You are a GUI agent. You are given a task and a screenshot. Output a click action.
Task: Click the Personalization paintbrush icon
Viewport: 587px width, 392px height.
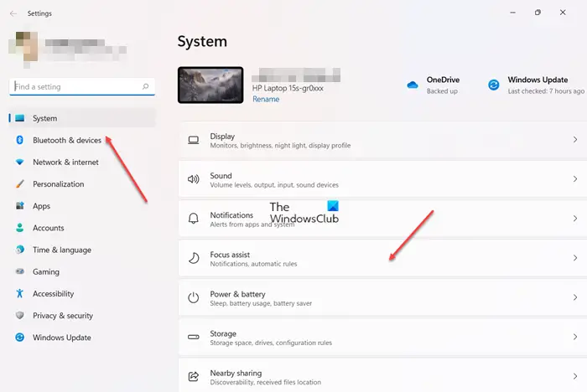point(20,183)
